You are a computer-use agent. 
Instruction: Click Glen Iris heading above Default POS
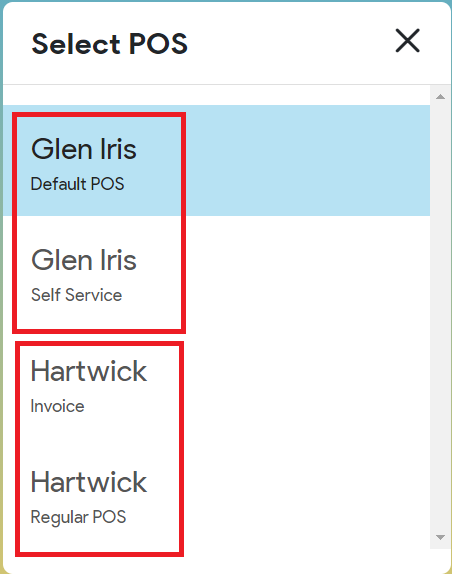(84, 149)
